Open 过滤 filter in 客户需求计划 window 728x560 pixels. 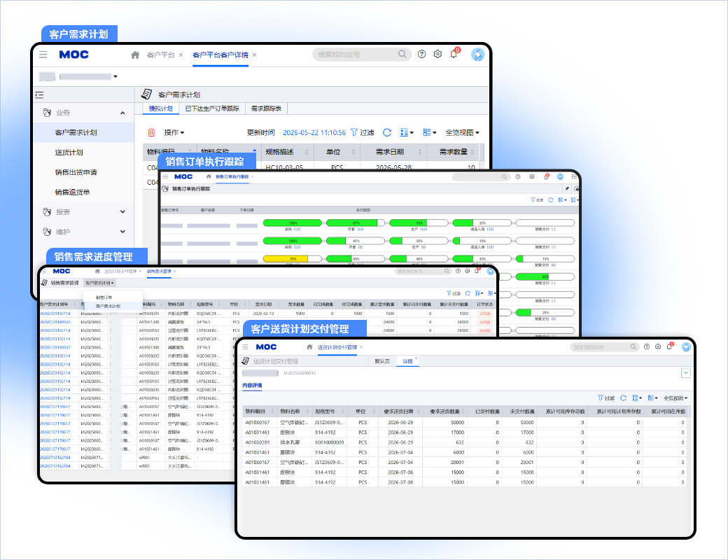tap(363, 132)
